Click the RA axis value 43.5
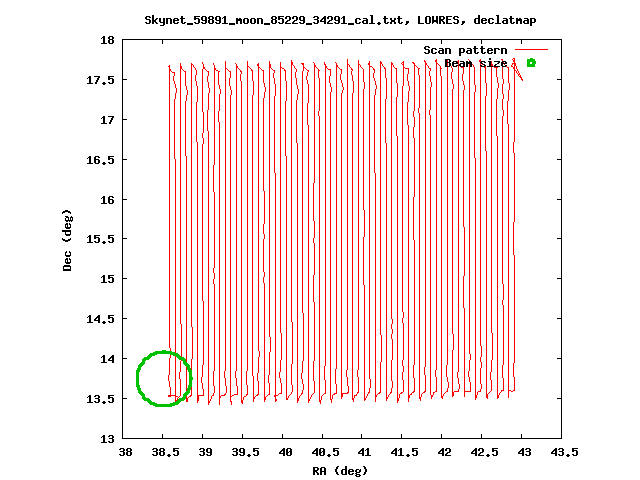This screenshot has width=640, height=480. click(564, 452)
